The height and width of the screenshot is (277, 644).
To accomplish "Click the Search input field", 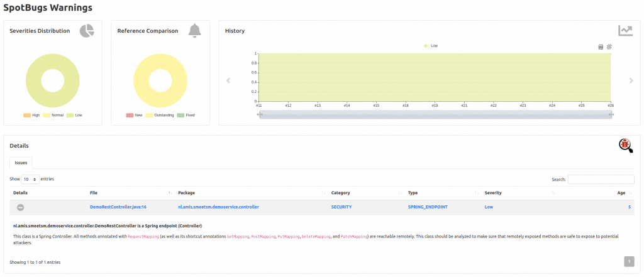I will (601, 180).
